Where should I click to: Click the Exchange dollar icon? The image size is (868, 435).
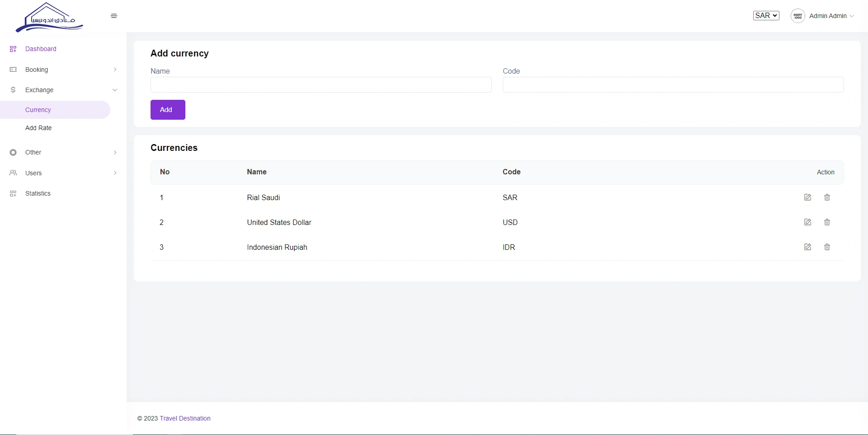[x=13, y=90]
